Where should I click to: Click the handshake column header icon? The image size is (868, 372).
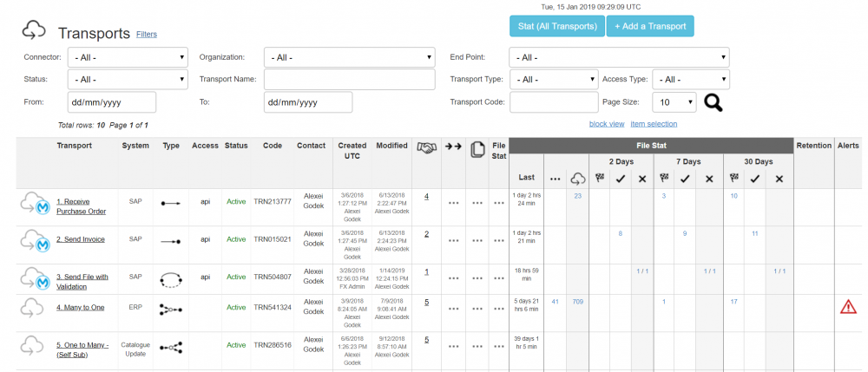click(x=426, y=148)
